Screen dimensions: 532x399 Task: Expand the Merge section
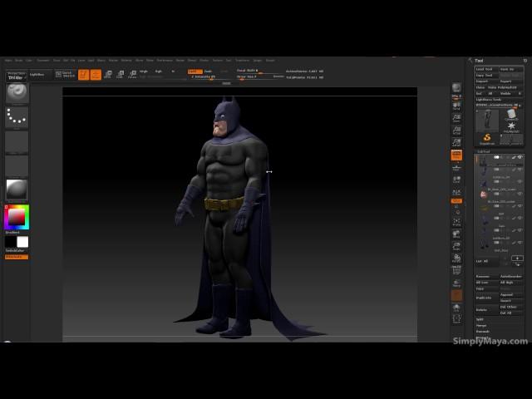point(481,325)
